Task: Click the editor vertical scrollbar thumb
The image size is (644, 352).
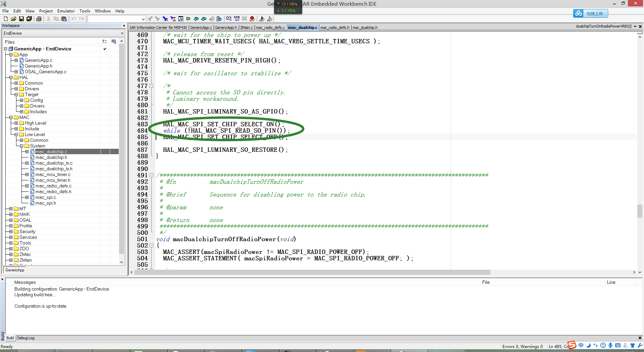Action: coord(640,211)
